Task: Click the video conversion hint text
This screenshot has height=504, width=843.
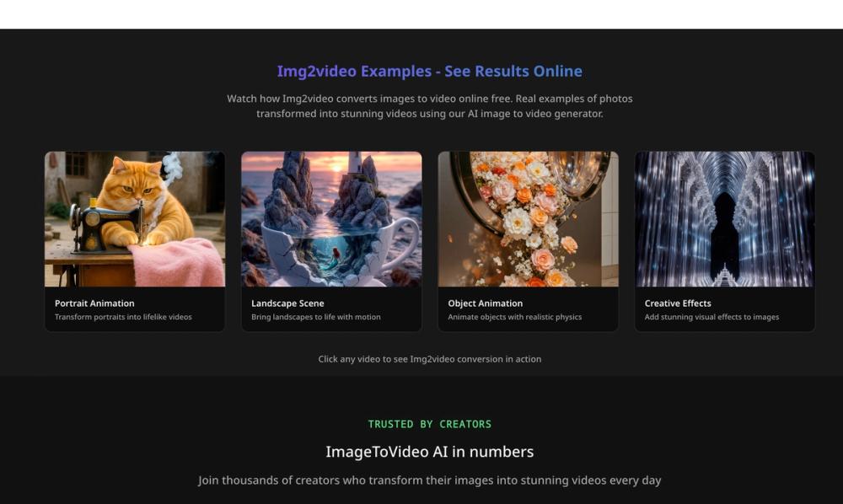Action: click(x=429, y=358)
